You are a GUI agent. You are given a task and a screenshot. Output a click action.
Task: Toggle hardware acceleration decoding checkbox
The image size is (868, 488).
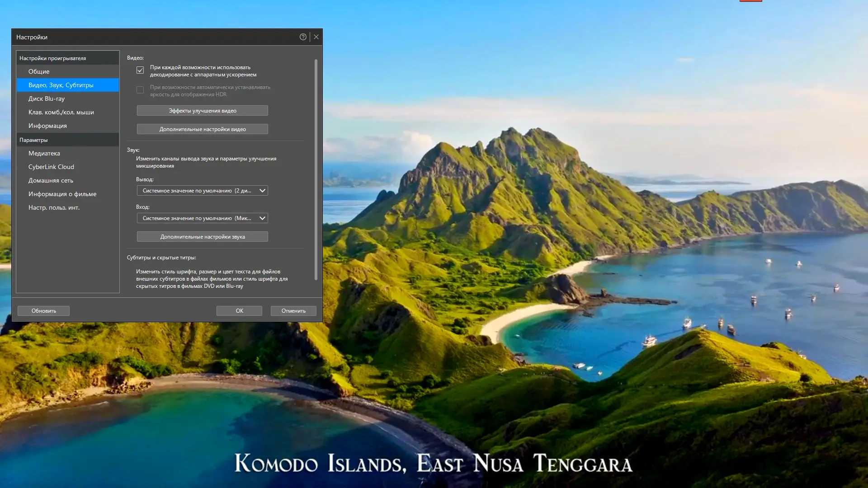point(140,70)
